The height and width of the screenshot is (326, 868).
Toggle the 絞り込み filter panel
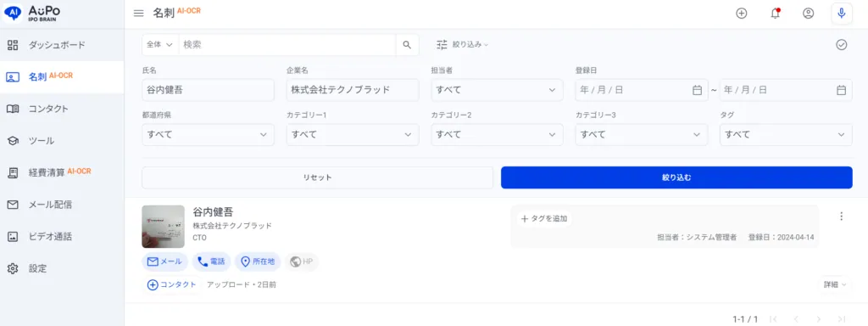(462, 45)
